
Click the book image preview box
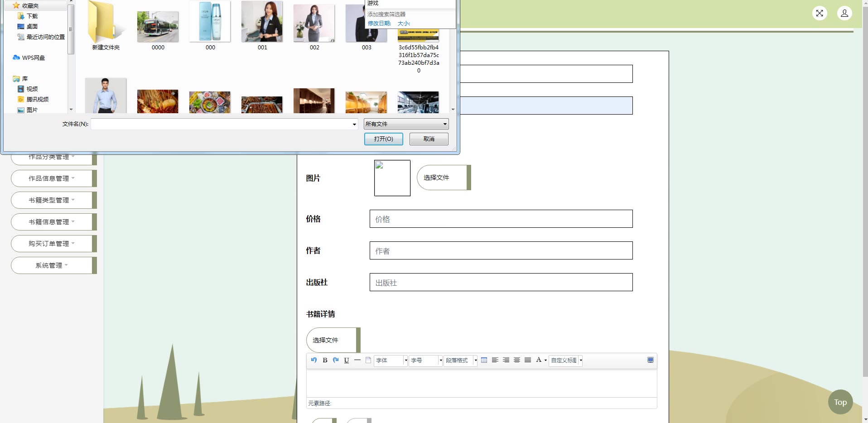[x=392, y=178]
